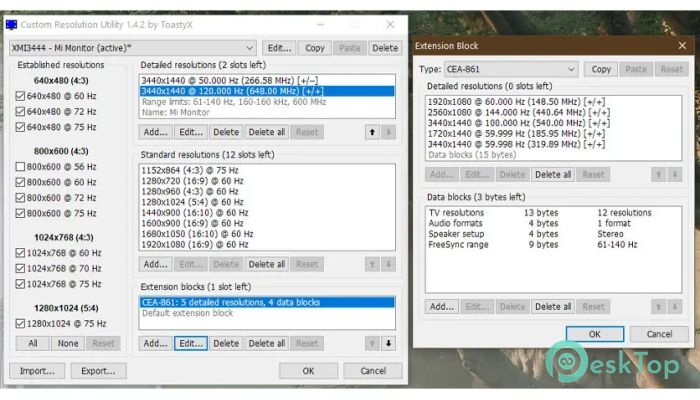
Task: Select the CEA-861 extension block entry
Action: [267, 302]
